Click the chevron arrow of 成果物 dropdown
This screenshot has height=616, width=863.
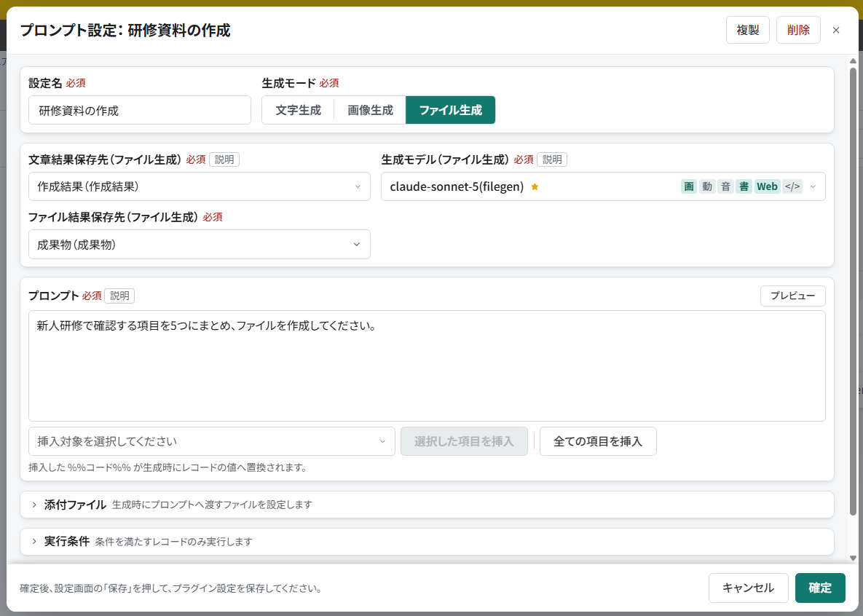357,245
